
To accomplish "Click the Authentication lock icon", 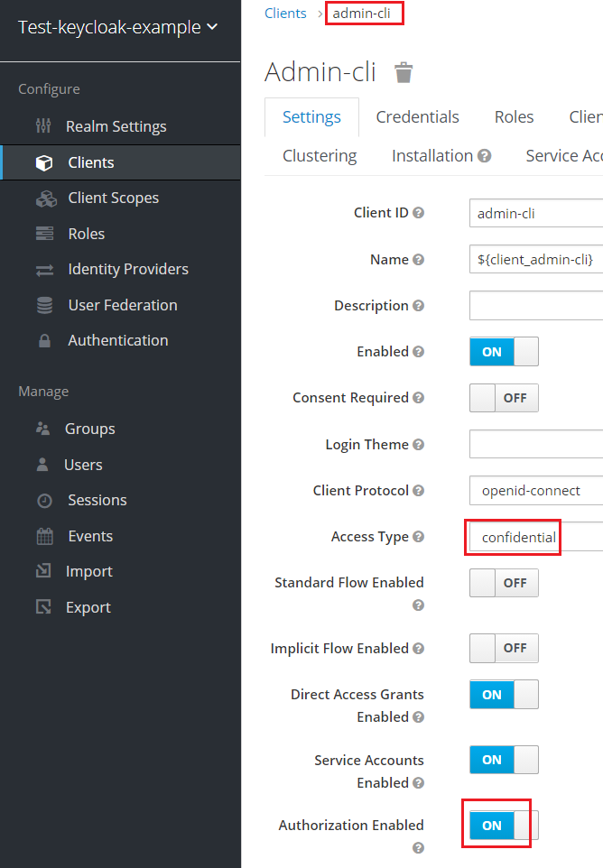I will 45,340.
